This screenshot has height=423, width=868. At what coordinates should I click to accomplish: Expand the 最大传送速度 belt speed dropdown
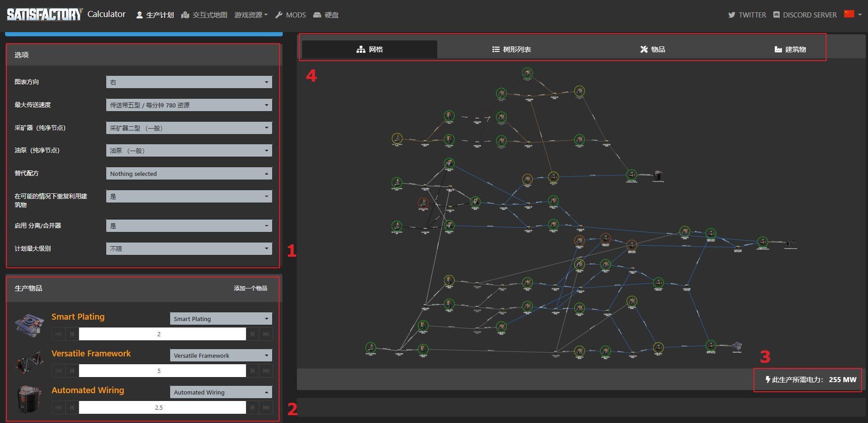(188, 105)
